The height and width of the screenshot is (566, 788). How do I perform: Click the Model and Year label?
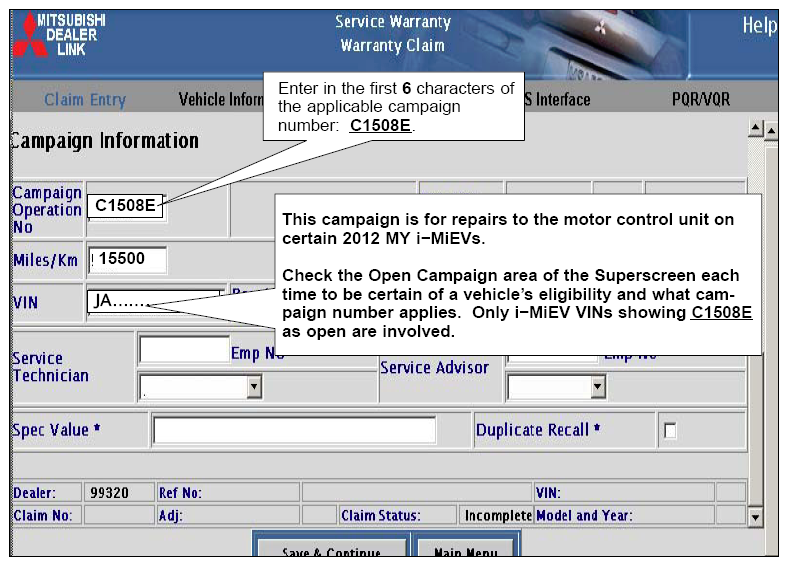click(x=584, y=516)
